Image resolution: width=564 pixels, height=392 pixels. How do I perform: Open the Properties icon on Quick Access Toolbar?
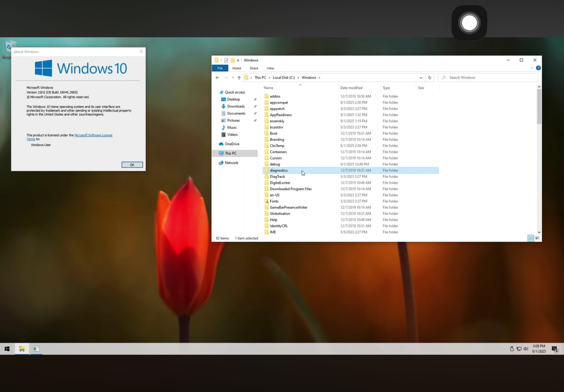pos(226,60)
